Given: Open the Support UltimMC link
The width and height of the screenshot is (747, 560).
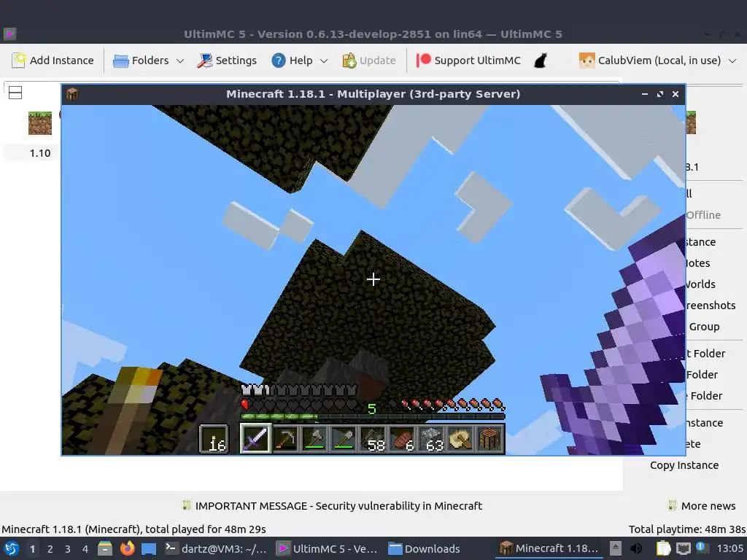Looking at the screenshot, I should coord(468,61).
